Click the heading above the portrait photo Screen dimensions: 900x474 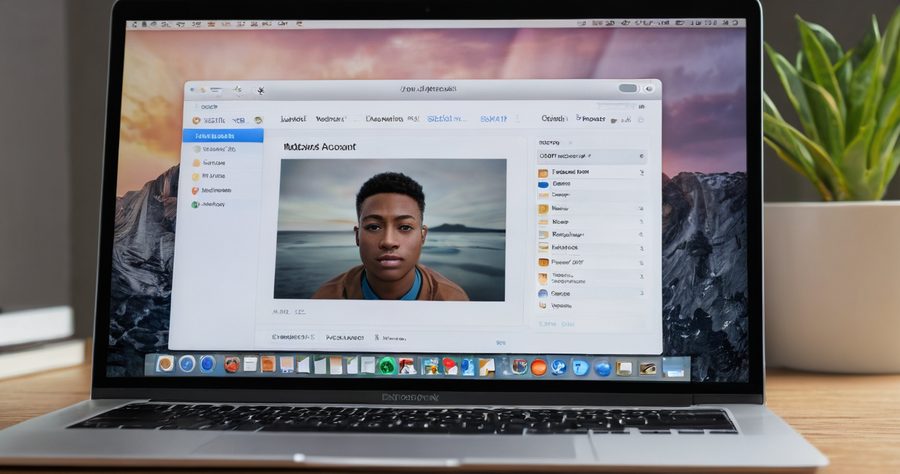pyautogui.click(x=320, y=147)
